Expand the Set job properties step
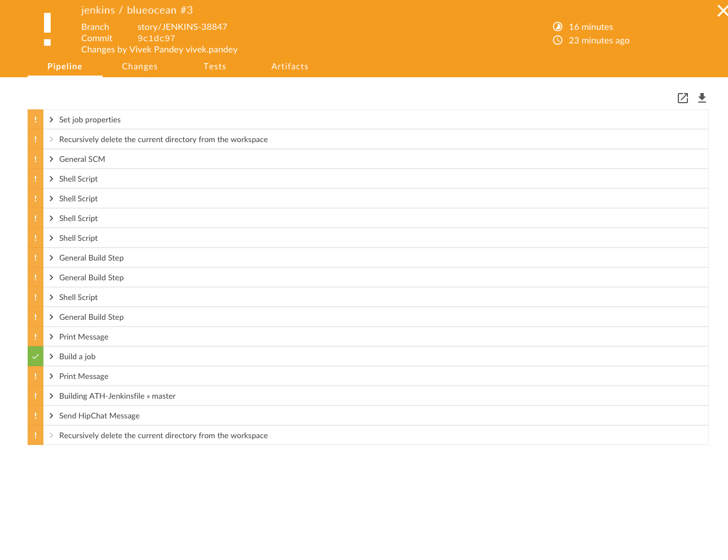 coord(51,120)
